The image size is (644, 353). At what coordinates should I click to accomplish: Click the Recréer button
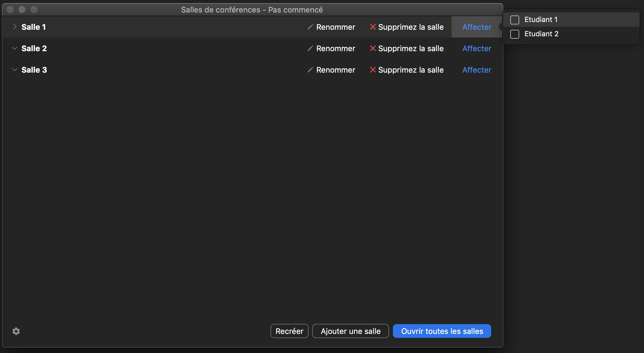pos(289,331)
